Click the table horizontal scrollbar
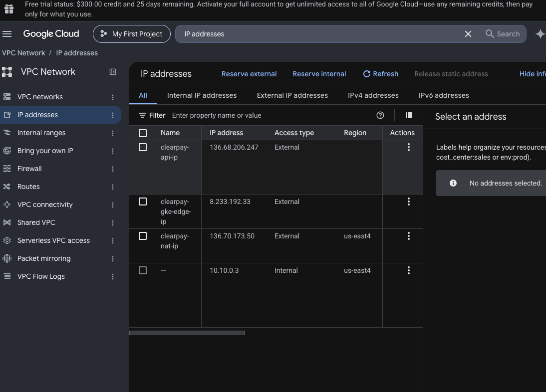 (x=187, y=333)
